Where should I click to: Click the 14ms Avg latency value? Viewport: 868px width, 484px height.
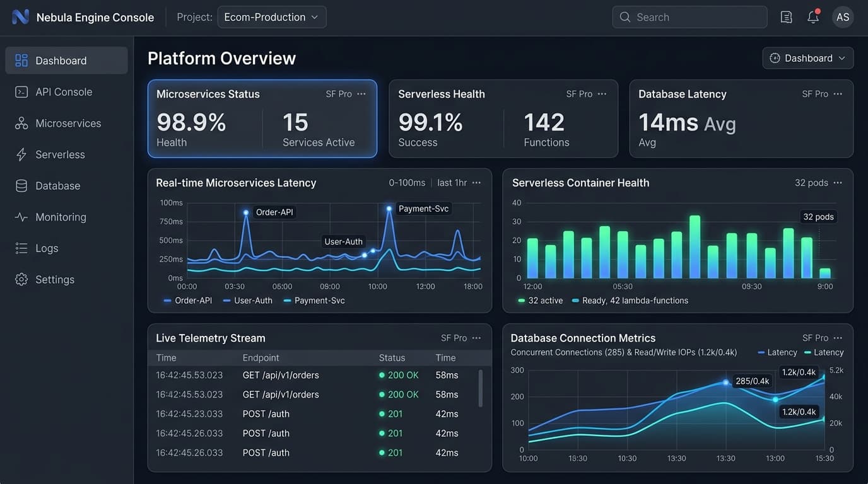tap(687, 122)
